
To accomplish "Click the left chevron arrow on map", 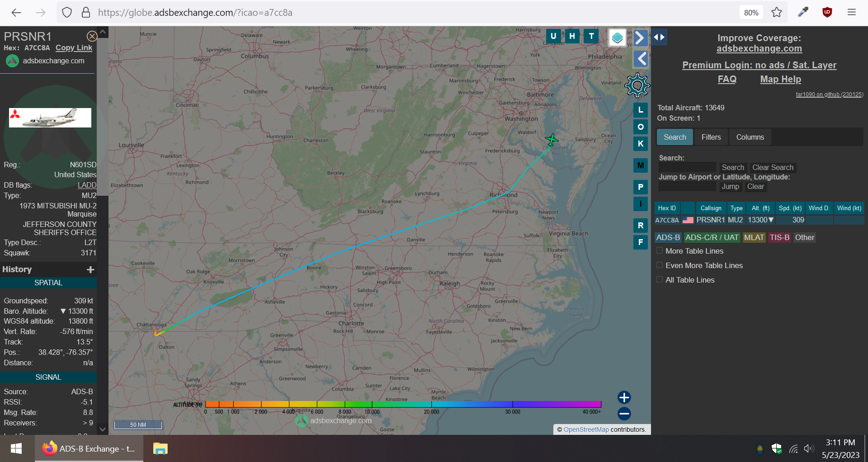I will coord(641,59).
